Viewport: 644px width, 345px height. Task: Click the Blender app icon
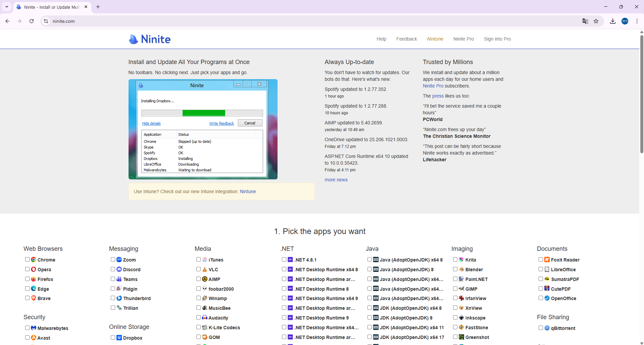tap(461, 269)
